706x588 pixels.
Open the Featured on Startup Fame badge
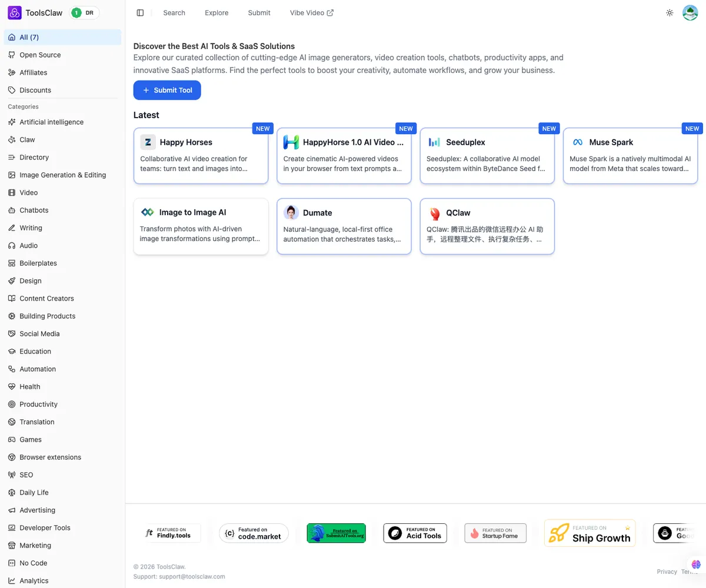pos(495,533)
